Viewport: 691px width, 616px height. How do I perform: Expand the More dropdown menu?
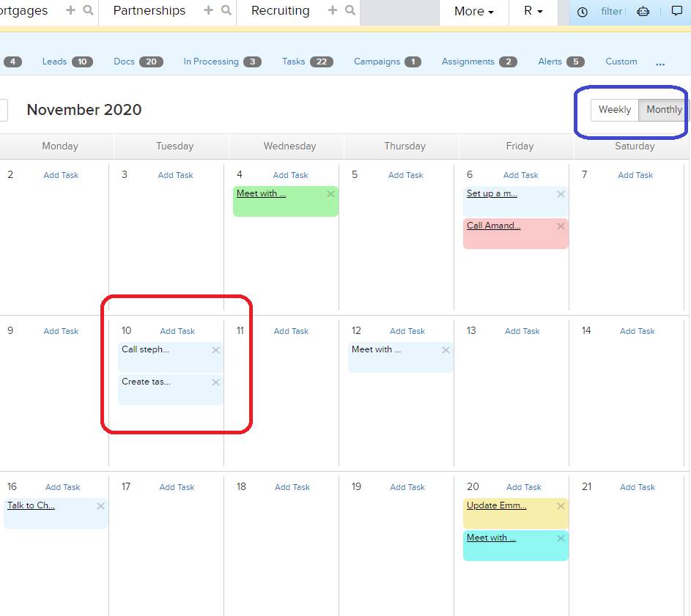click(x=474, y=11)
